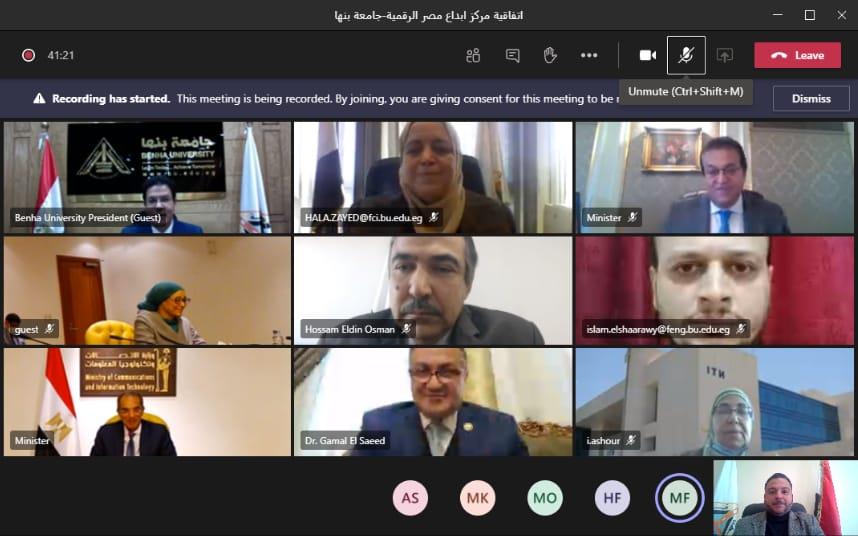This screenshot has width=858, height=536.
Task: Toggle the camera on or off
Action: [647, 55]
